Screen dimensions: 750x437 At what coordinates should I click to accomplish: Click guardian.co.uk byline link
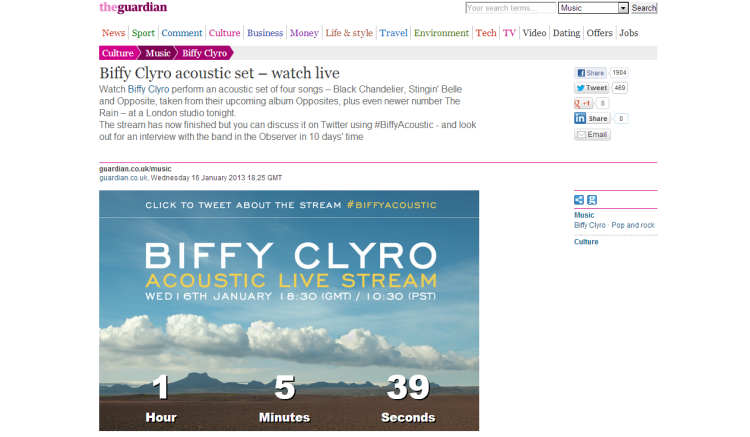123,178
